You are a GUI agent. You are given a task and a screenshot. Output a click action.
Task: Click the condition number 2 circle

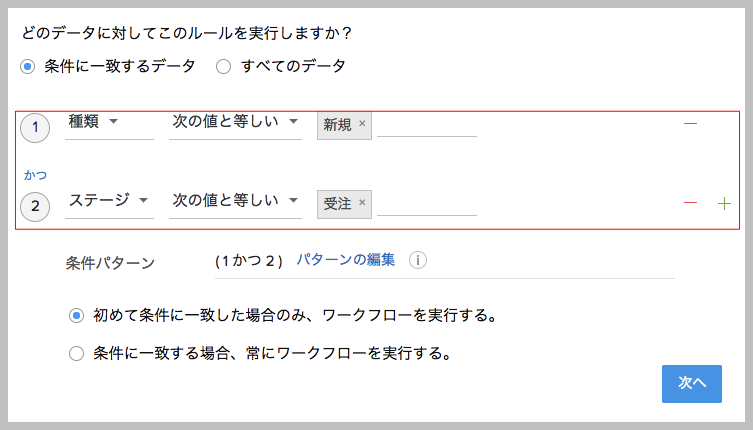coord(35,207)
